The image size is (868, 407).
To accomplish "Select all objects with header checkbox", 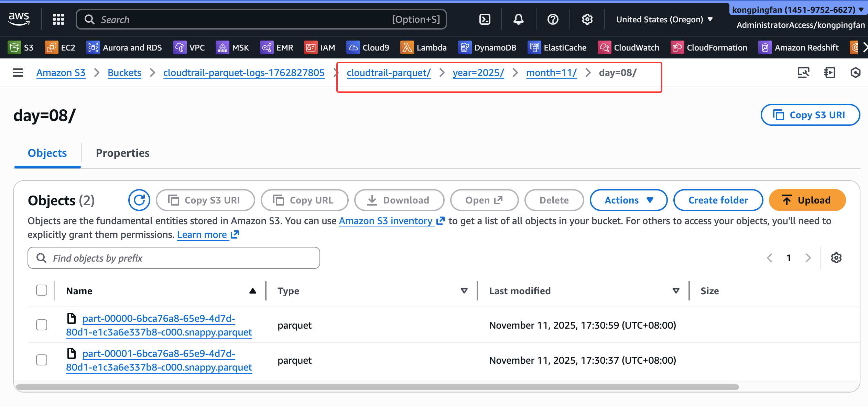I will click(x=42, y=290).
